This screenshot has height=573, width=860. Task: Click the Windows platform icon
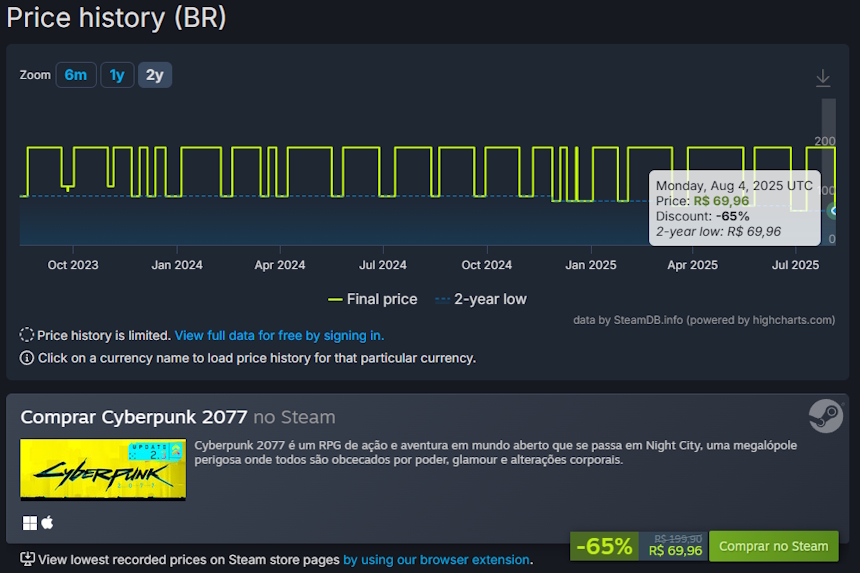pos(29,523)
